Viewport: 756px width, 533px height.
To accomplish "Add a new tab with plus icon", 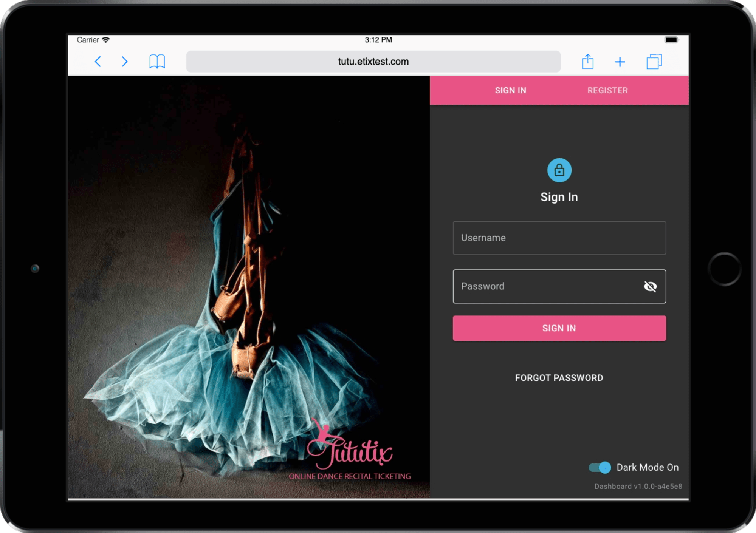I will (x=620, y=62).
